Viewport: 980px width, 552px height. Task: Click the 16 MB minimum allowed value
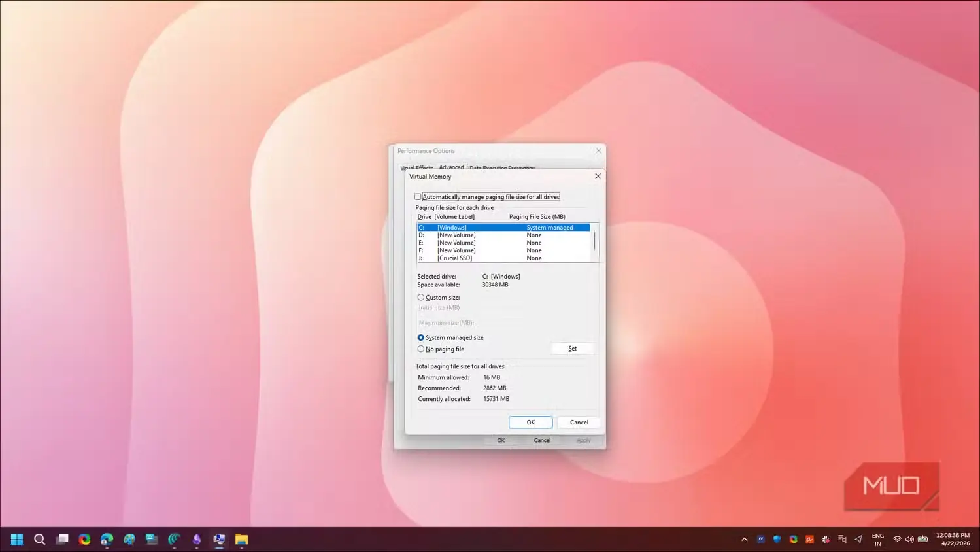pyautogui.click(x=492, y=377)
